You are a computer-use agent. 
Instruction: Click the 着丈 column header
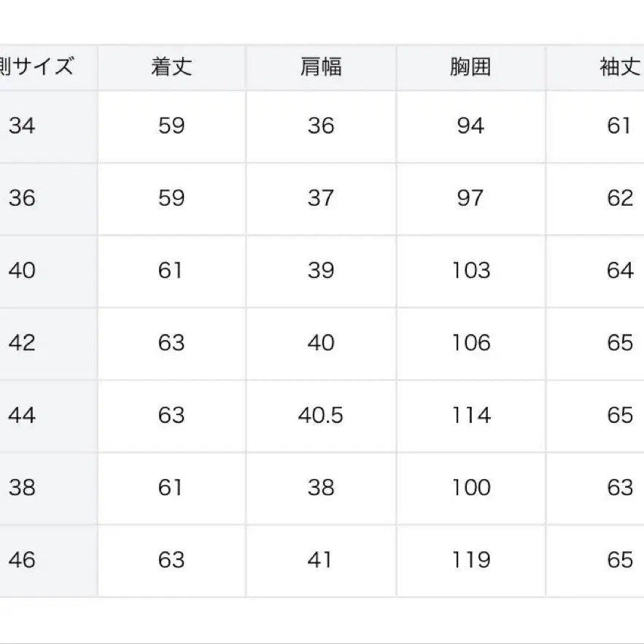tap(171, 68)
